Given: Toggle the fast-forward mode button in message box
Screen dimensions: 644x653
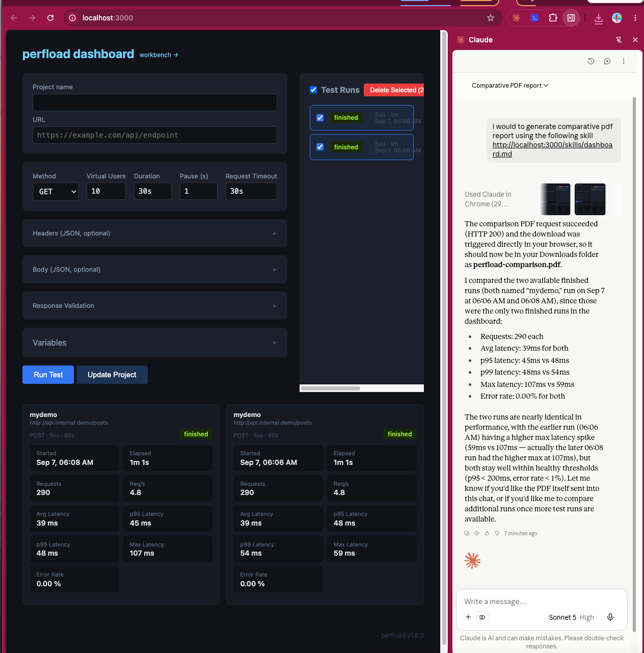Looking at the screenshot, I should click(482, 617).
